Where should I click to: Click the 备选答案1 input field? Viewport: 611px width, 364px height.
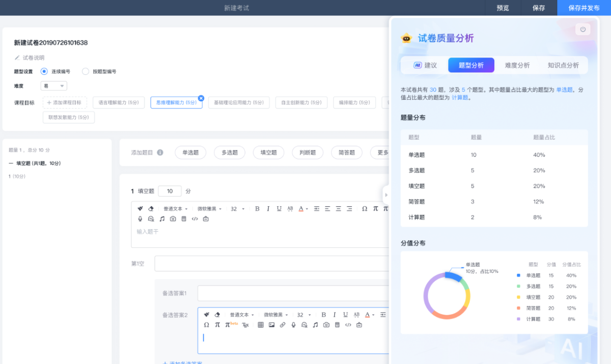click(294, 293)
